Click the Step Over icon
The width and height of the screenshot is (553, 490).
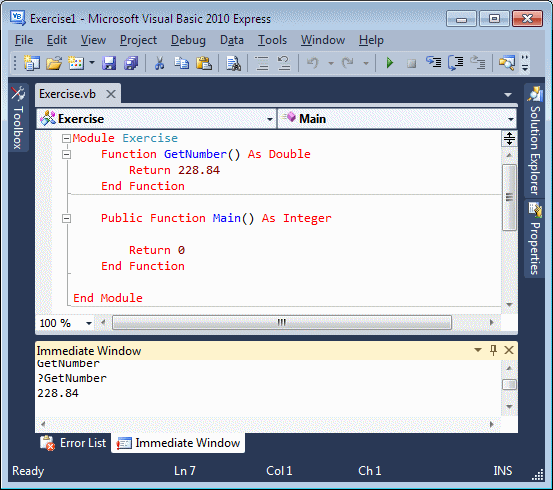click(456, 63)
